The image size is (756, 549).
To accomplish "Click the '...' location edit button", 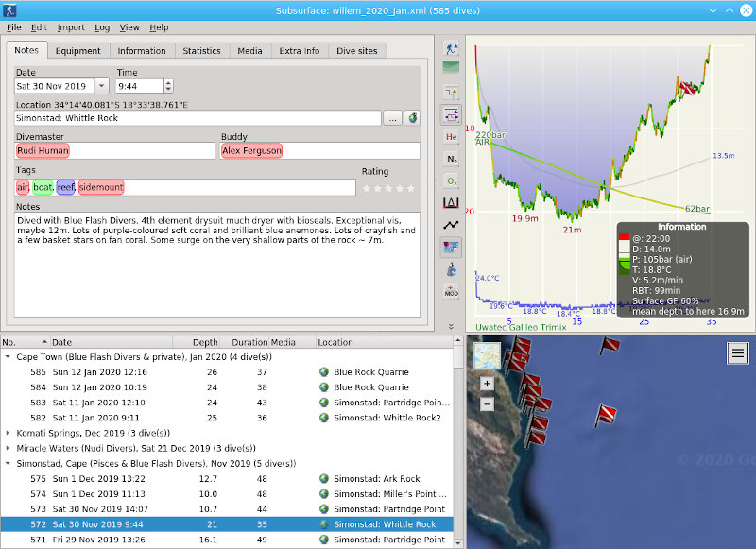I will [392, 118].
